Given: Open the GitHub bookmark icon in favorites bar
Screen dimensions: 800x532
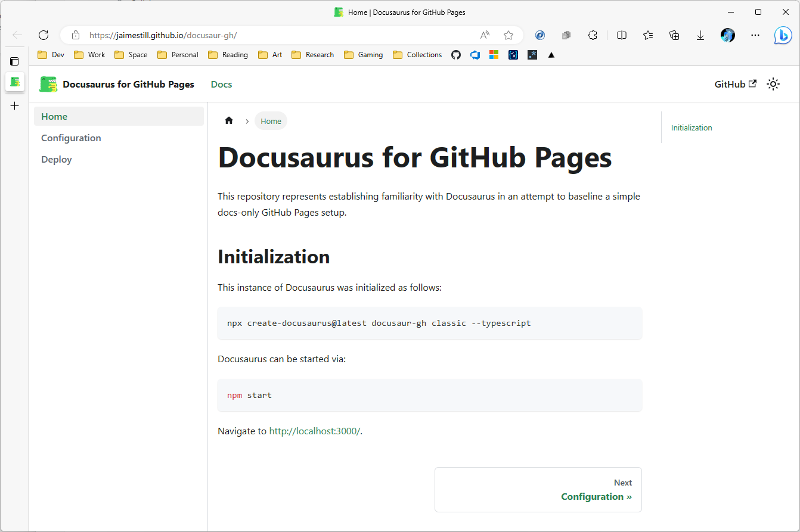Looking at the screenshot, I should tap(456, 55).
